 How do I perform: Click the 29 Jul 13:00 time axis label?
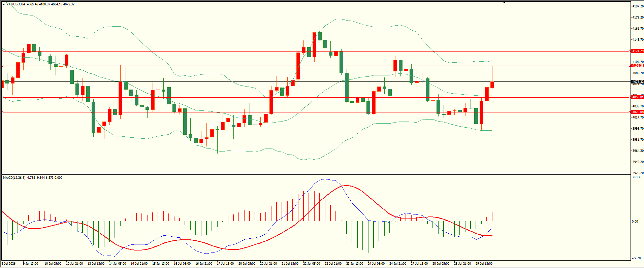pos(484,264)
